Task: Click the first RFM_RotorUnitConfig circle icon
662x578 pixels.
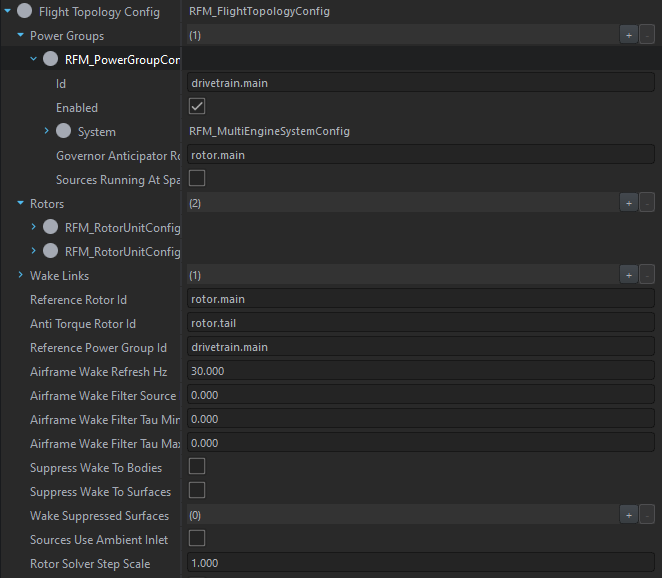Action: (x=51, y=227)
